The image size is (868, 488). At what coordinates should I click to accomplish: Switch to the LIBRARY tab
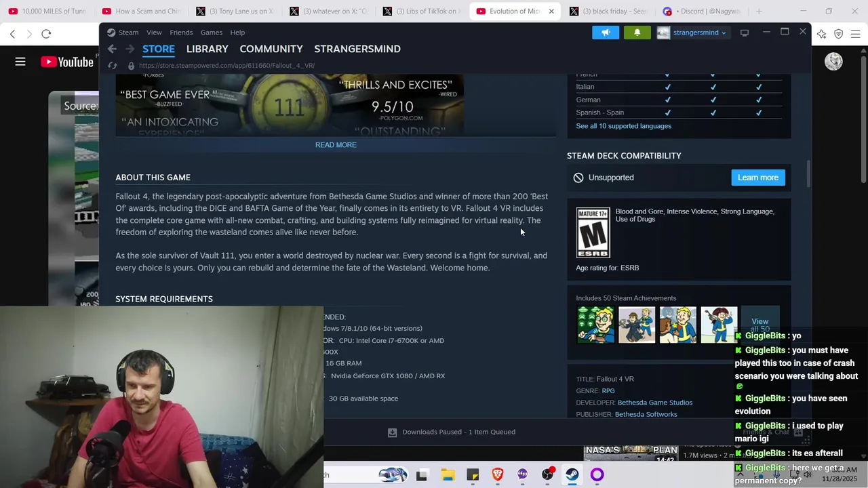(x=207, y=49)
